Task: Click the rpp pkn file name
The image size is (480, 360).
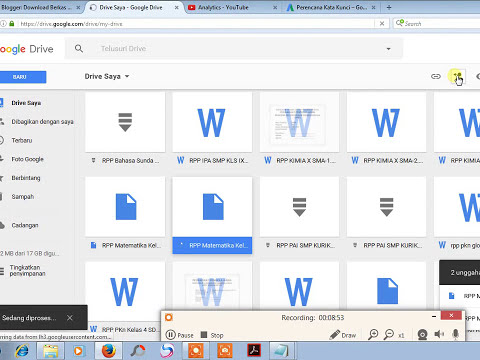Action: 465,246
